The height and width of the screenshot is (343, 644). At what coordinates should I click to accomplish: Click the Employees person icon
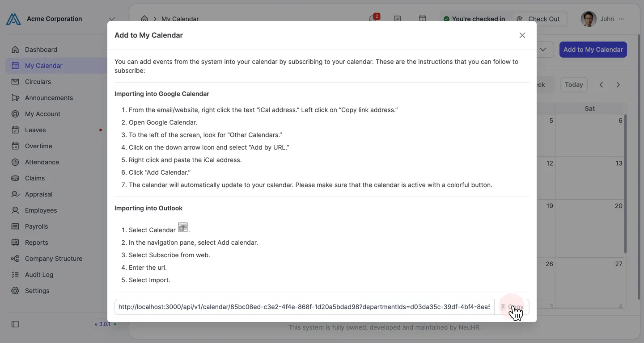15,210
